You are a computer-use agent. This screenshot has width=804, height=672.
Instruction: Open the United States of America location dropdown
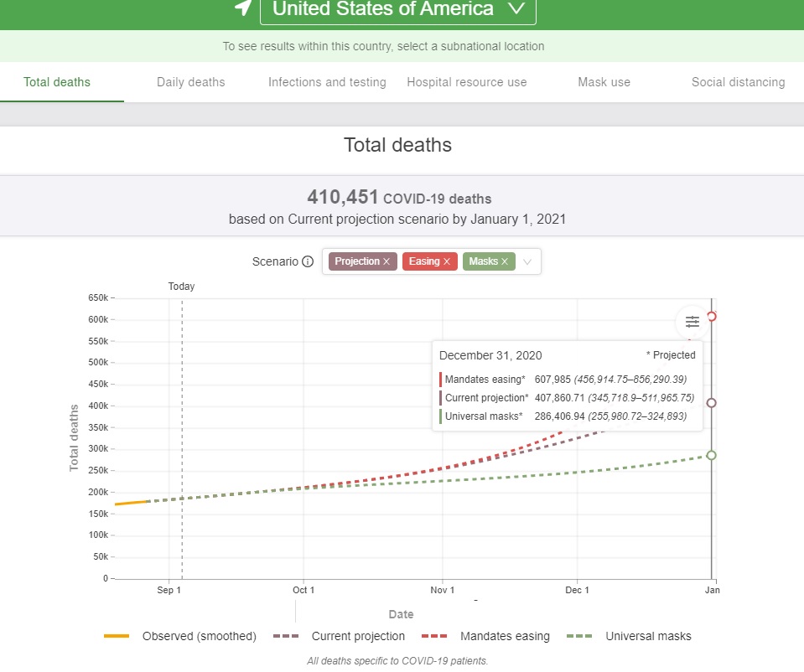point(397,10)
